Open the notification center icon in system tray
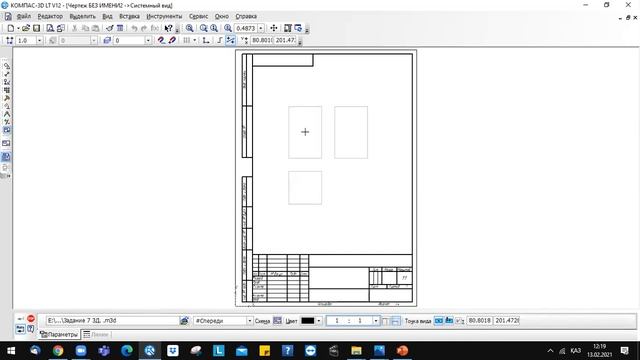The image size is (640, 360). [x=624, y=351]
